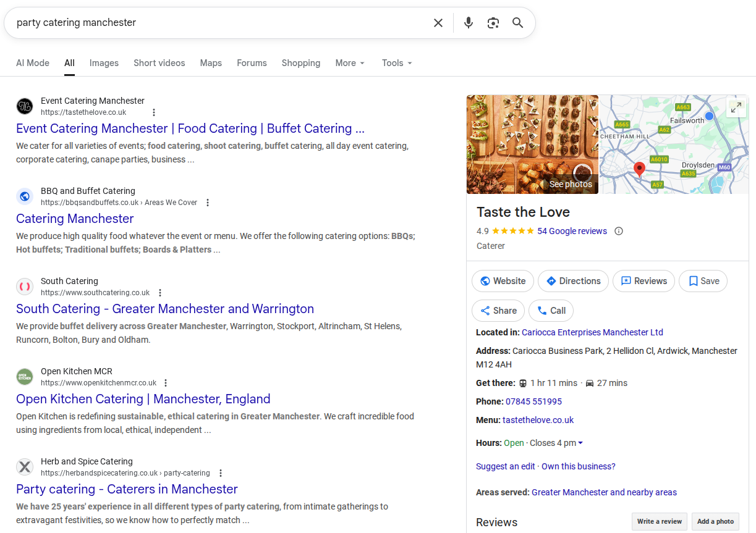
Task: Open options menu for tastethelove.co.uk result
Action: tap(154, 112)
